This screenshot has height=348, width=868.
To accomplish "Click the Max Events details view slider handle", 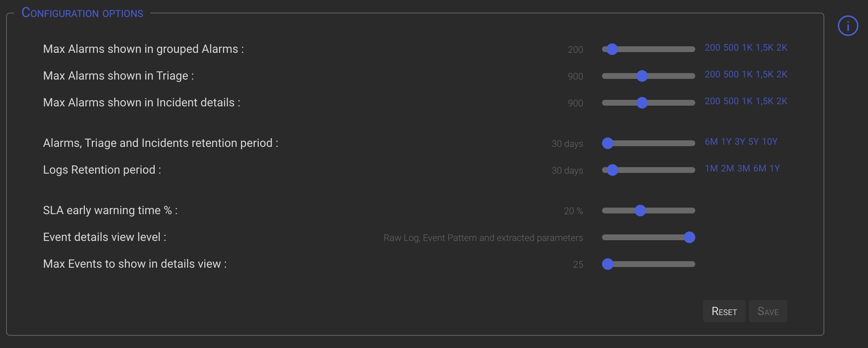I will coord(608,264).
